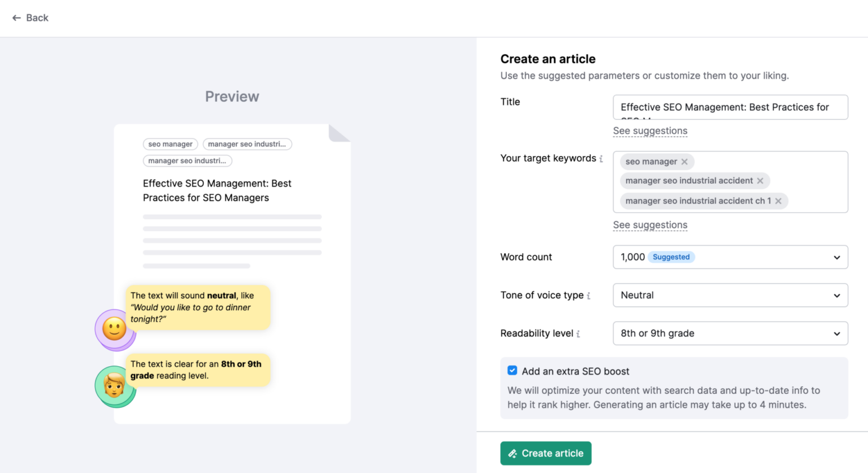Remove 'manager seo industrial accident' keyword x

tap(760, 181)
